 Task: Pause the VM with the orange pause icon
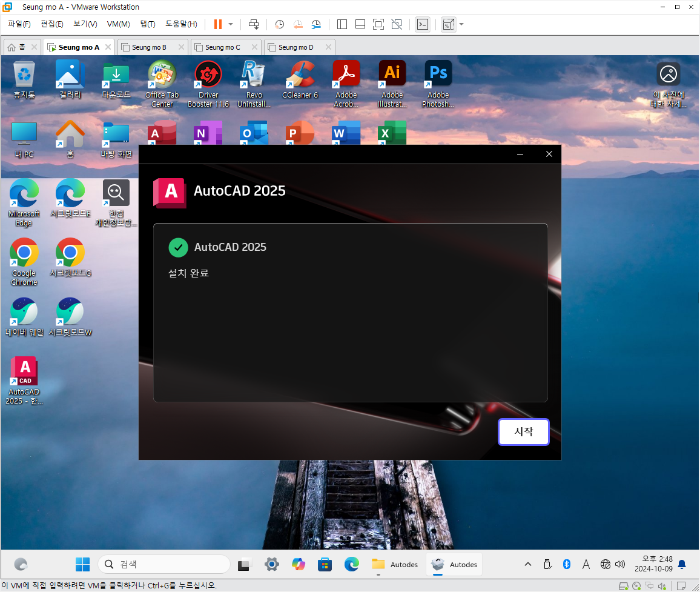218,24
